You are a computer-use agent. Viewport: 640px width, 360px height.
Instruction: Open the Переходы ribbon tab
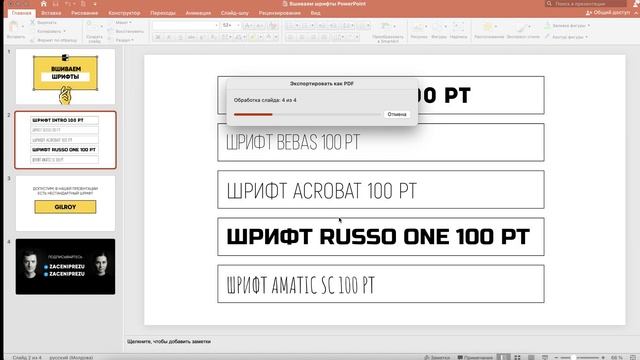tap(163, 13)
